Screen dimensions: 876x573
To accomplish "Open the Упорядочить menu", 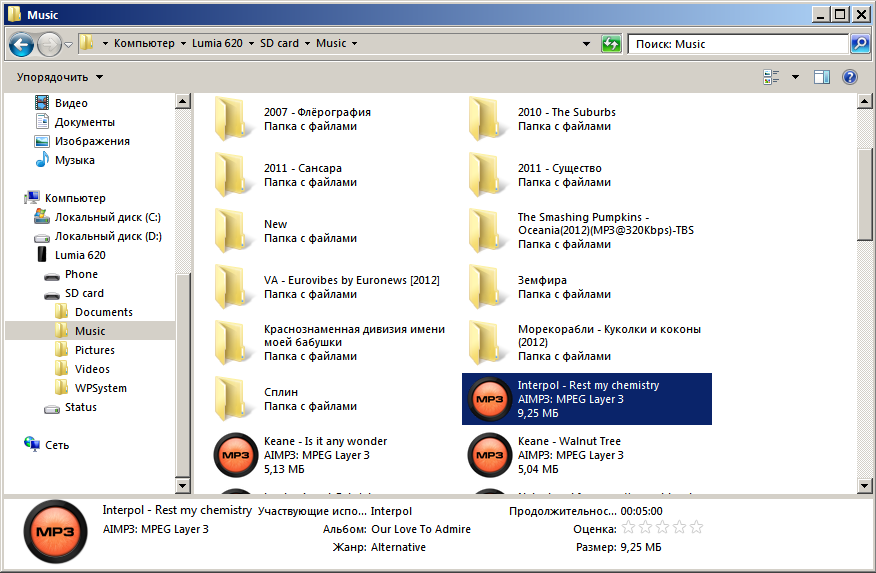I will tap(60, 77).
